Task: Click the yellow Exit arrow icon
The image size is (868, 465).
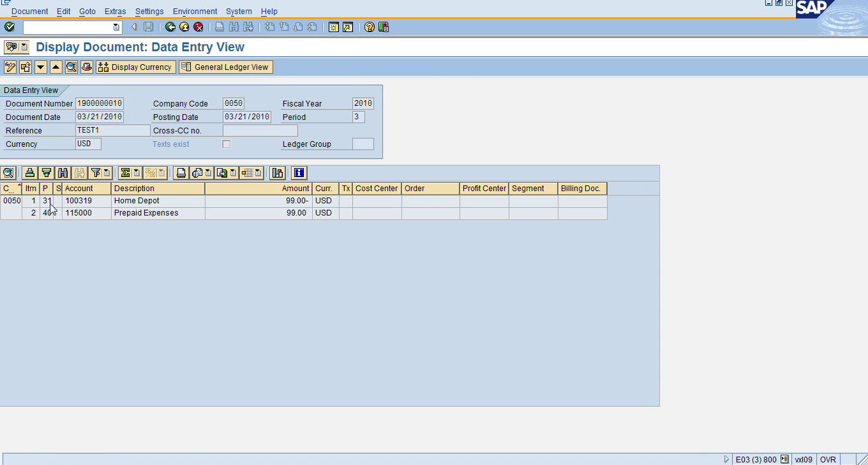Action: point(184,27)
